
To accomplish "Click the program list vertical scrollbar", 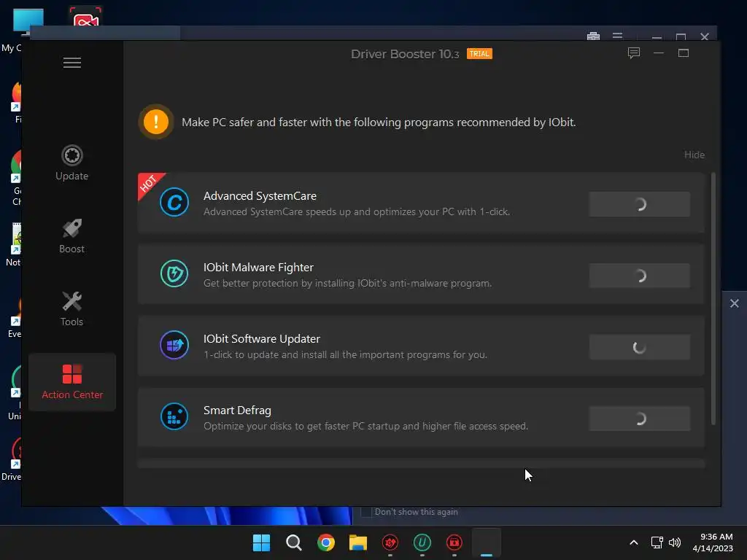I will click(x=713, y=298).
